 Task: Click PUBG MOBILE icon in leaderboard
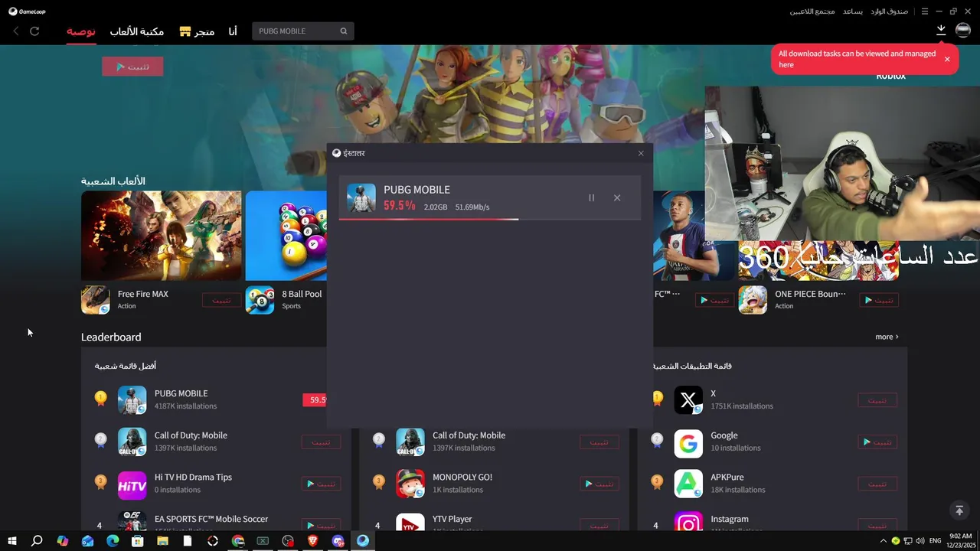tap(132, 399)
